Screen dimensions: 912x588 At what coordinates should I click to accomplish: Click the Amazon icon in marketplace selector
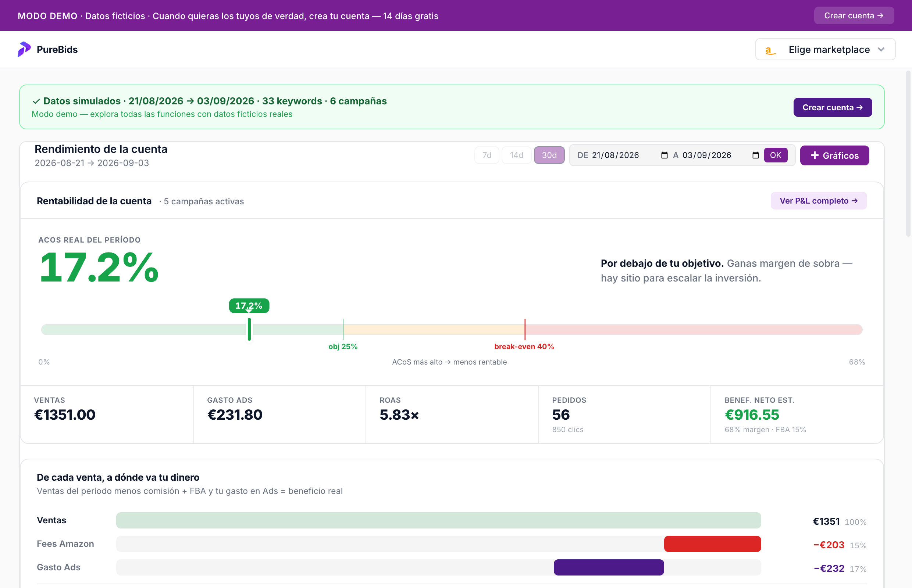click(770, 50)
